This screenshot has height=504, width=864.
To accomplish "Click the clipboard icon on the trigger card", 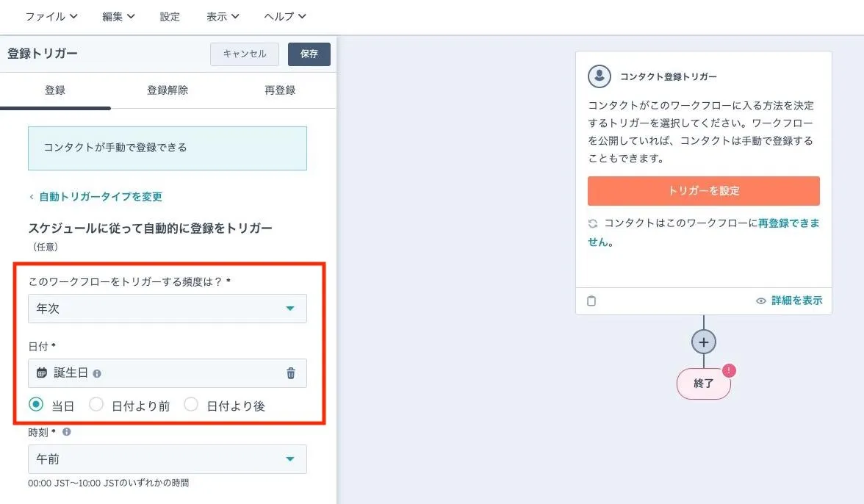I will point(592,300).
